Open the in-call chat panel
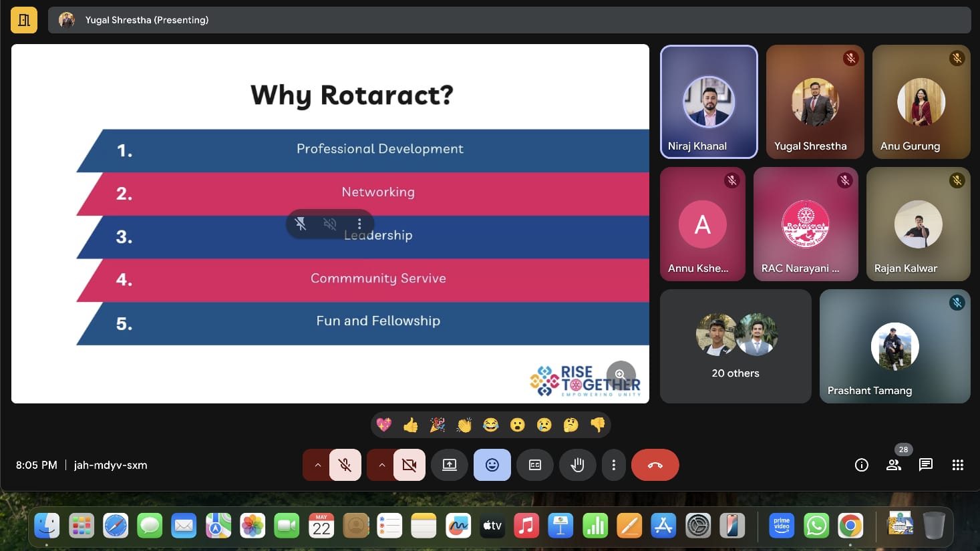 (x=925, y=465)
